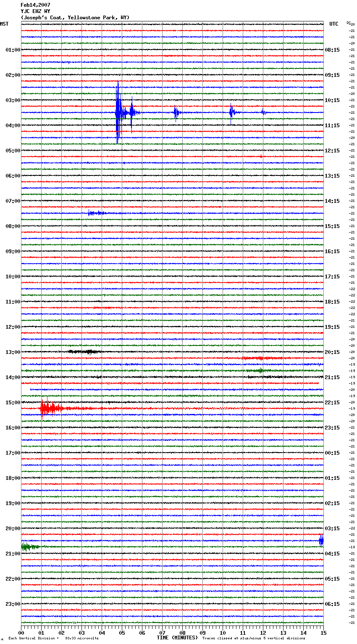Click the 03:15 UTC time label
Screen dimensions: 357x644
click(332, 529)
